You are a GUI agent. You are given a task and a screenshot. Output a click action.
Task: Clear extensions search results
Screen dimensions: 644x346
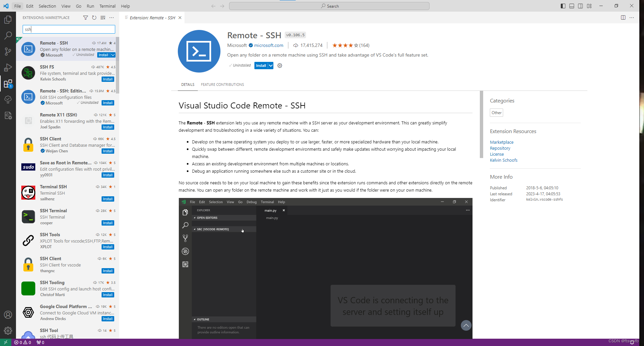click(x=103, y=18)
